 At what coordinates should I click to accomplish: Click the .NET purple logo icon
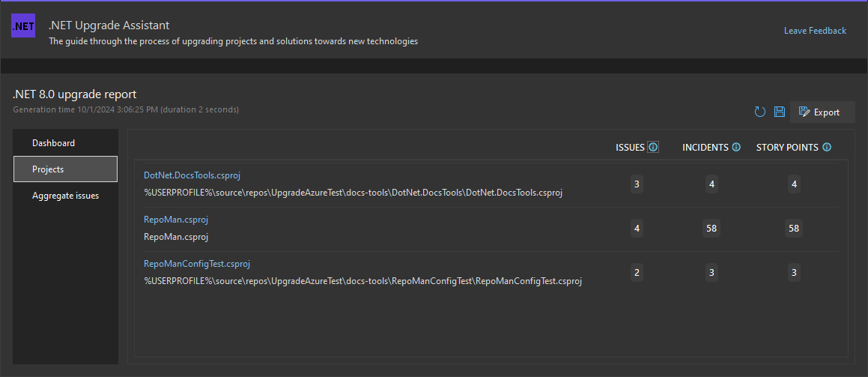23,26
